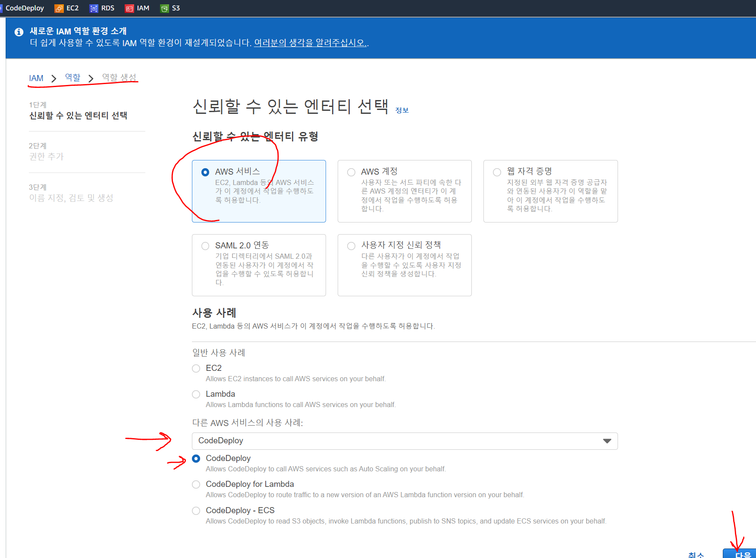Screen dimensions: 756x558
Task: Go to 역할 breadcrumb link
Action: (72, 78)
